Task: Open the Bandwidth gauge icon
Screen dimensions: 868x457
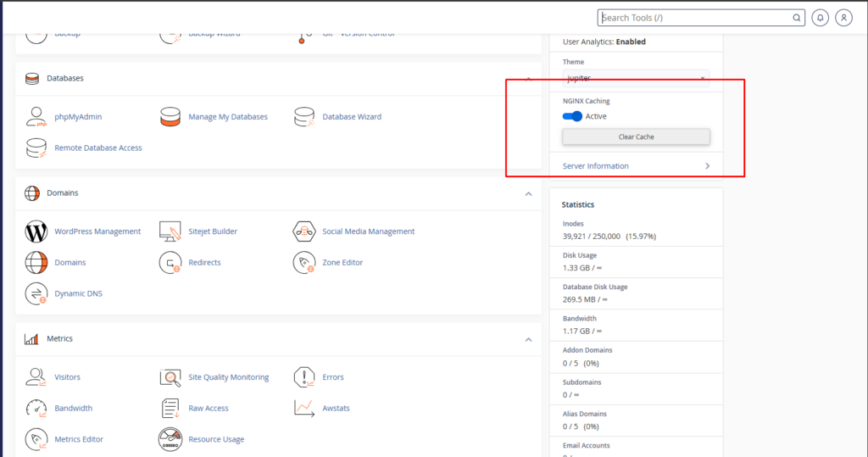Action: click(x=36, y=409)
